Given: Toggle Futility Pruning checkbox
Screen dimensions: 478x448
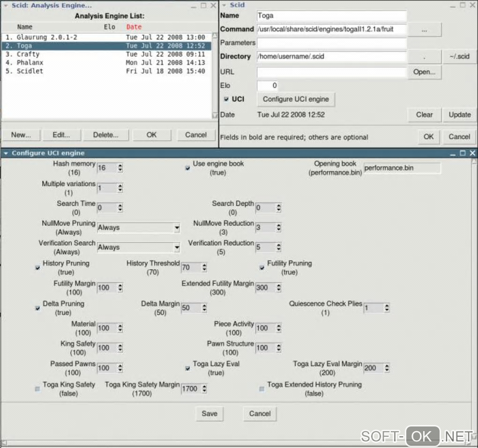Looking at the screenshot, I should point(262,268).
